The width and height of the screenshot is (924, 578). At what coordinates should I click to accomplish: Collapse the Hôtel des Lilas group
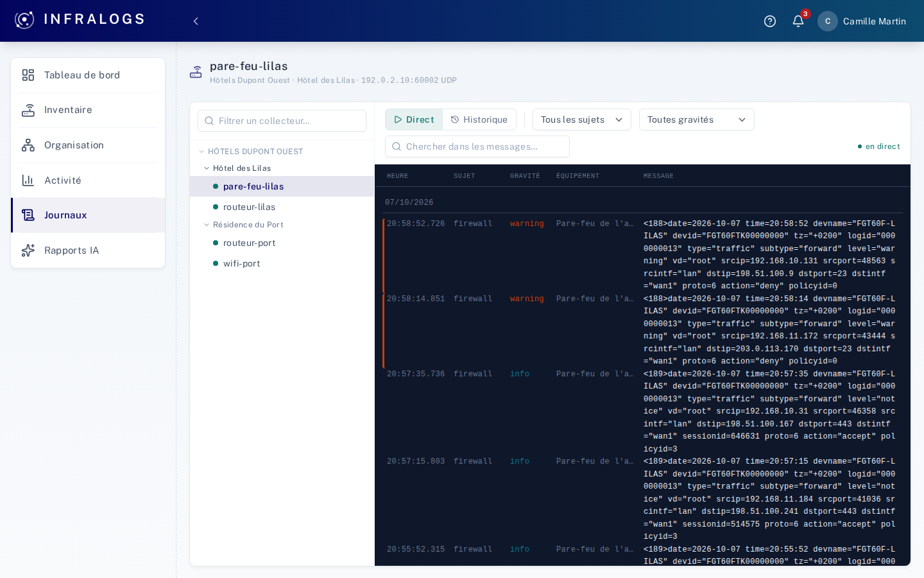[207, 168]
